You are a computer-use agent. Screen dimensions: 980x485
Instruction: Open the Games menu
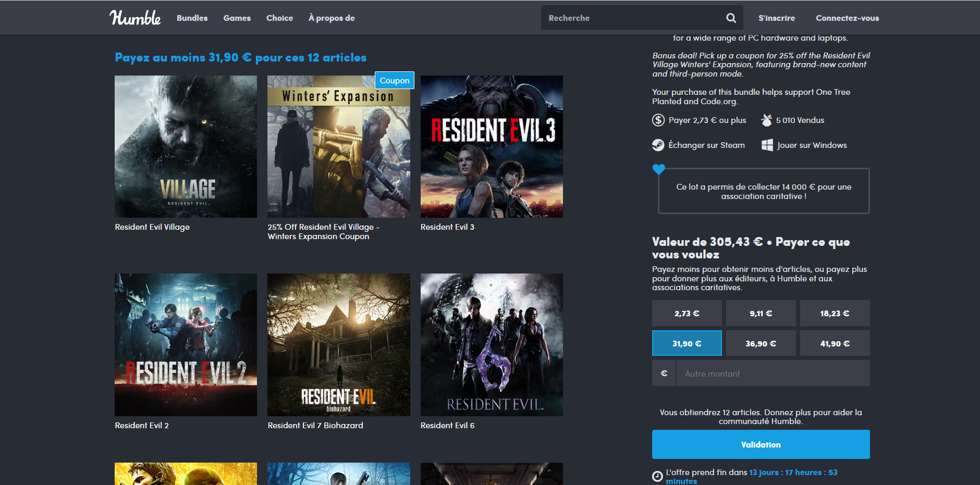click(237, 17)
